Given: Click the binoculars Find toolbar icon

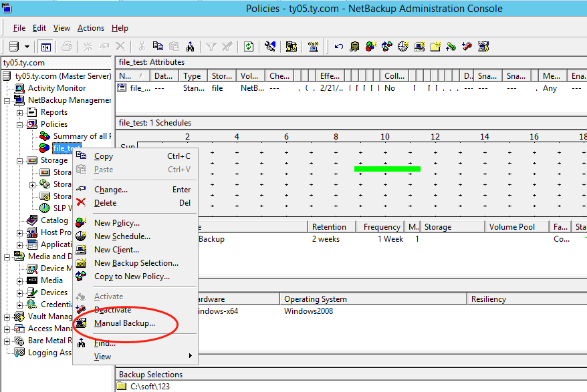Looking at the screenshot, I should tap(190, 46).
